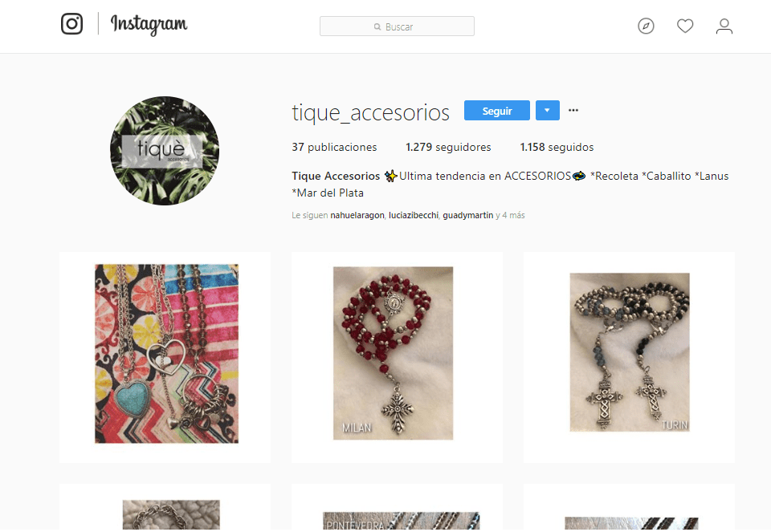The height and width of the screenshot is (532, 771).
Task: Open tique profile picture
Action: pos(165,150)
